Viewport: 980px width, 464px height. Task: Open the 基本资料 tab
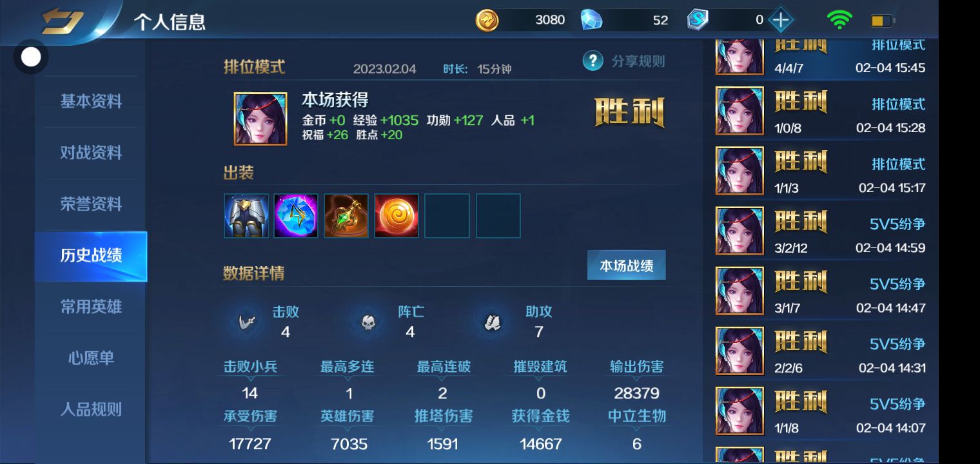point(91,102)
